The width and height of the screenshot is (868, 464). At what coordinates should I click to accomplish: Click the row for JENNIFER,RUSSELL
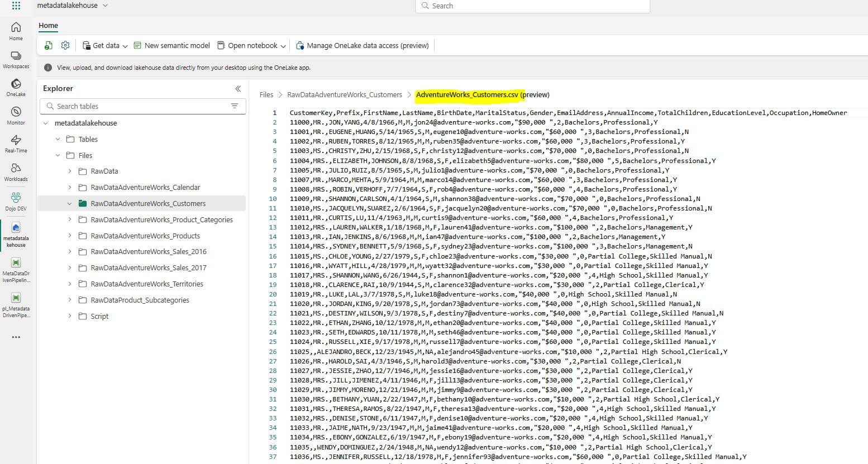coord(518,457)
